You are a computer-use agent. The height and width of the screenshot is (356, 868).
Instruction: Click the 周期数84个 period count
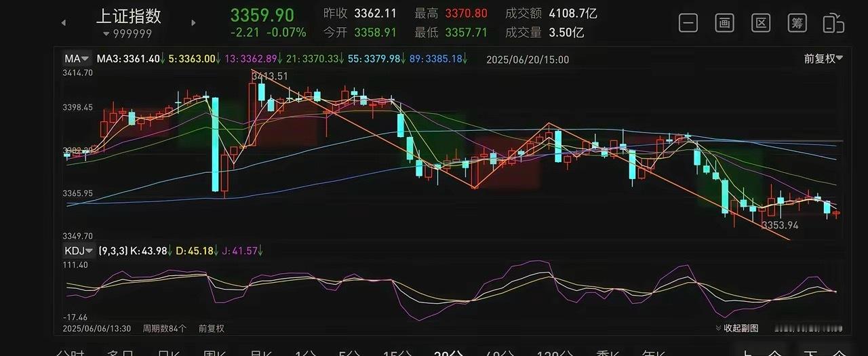(164, 328)
